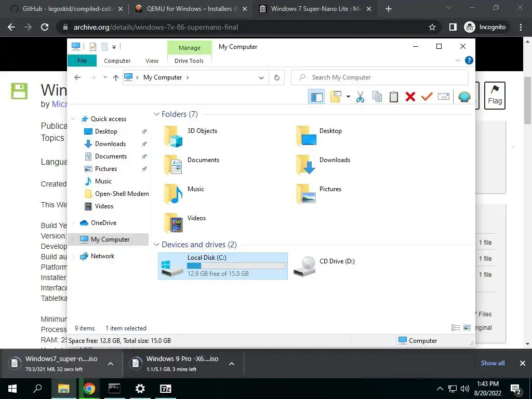This screenshot has height=399, width=532.
Task: Click the Manage contextual tab
Action: click(189, 48)
